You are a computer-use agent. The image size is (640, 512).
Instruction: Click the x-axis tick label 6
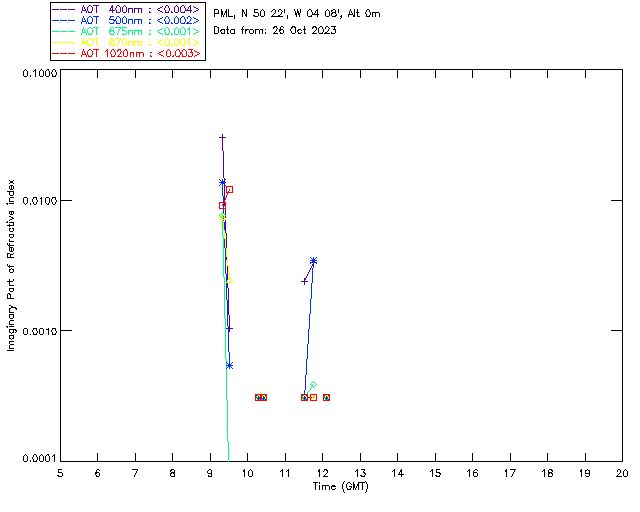98,473
